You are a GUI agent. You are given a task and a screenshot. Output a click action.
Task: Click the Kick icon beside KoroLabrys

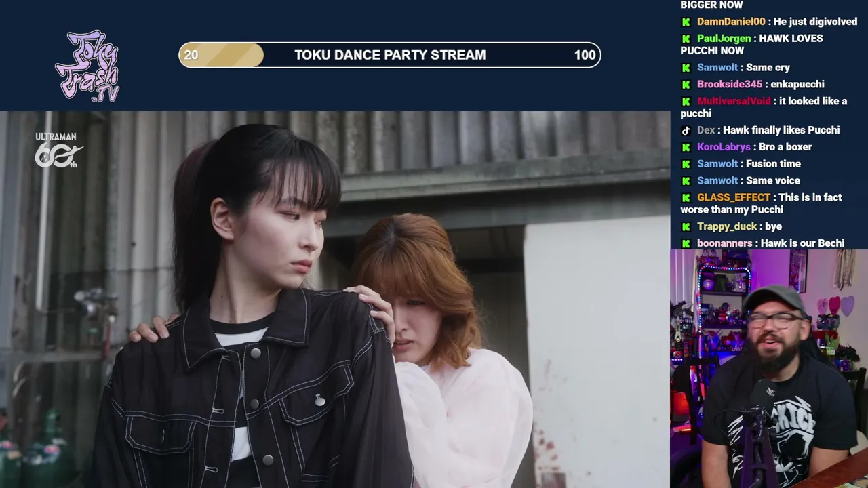[686, 148]
